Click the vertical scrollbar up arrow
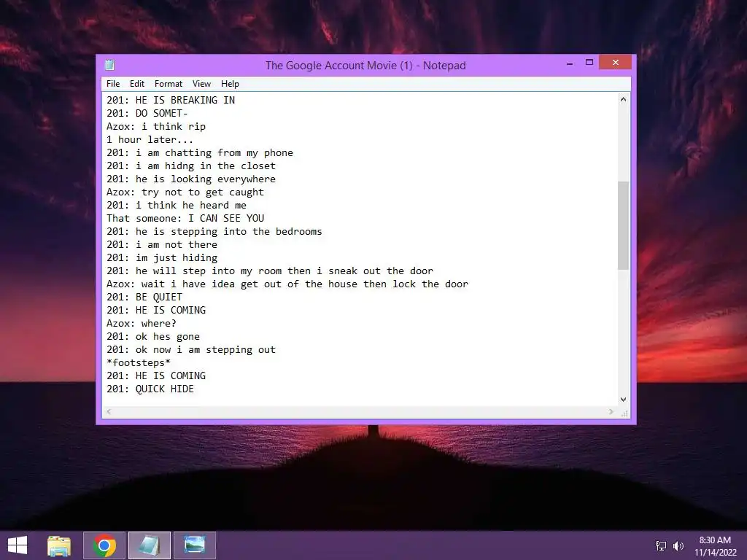 623,99
